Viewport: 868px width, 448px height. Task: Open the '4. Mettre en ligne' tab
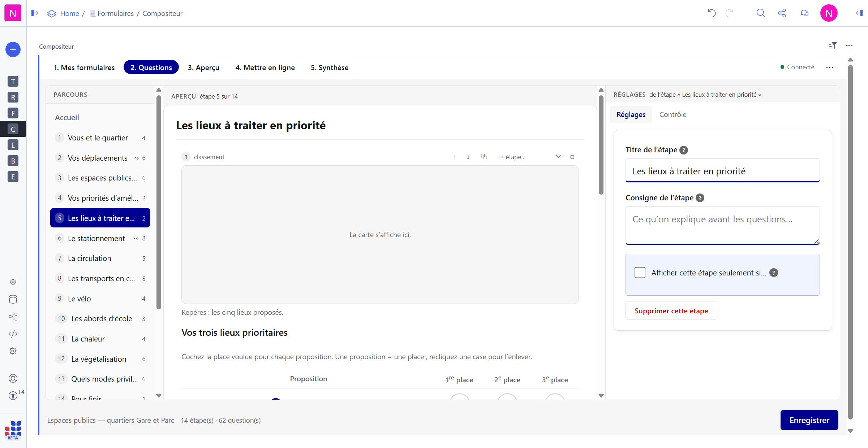click(265, 68)
